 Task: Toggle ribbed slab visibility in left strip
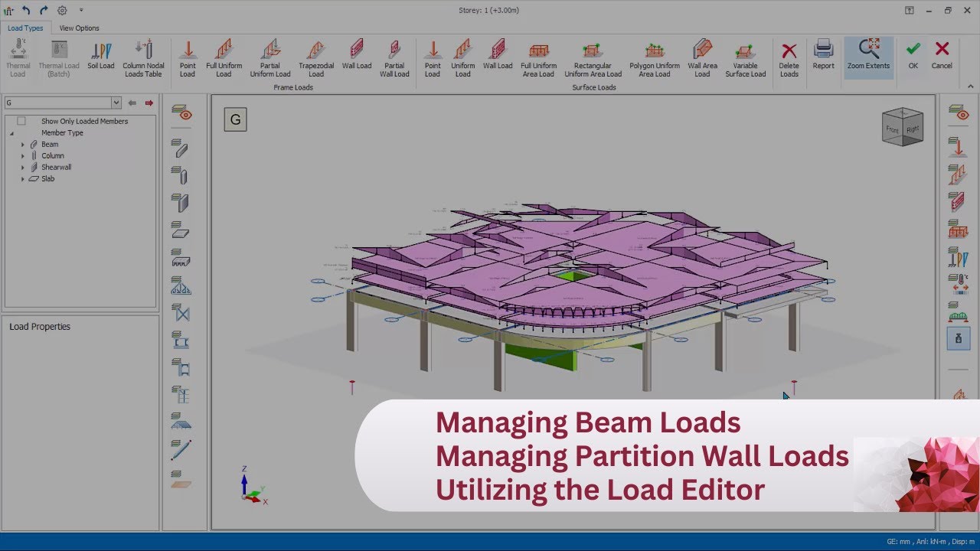pyautogui.click(x=181, y=258)
